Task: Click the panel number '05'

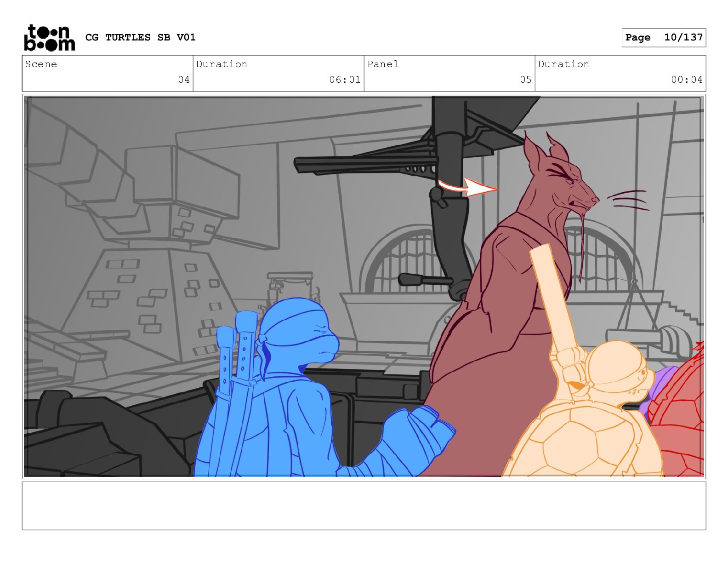Action: coord(526,80)
